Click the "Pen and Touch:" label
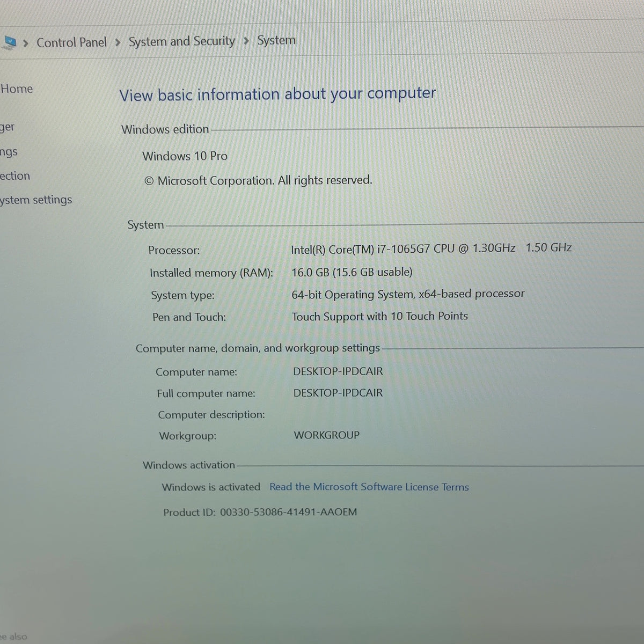 189,317
